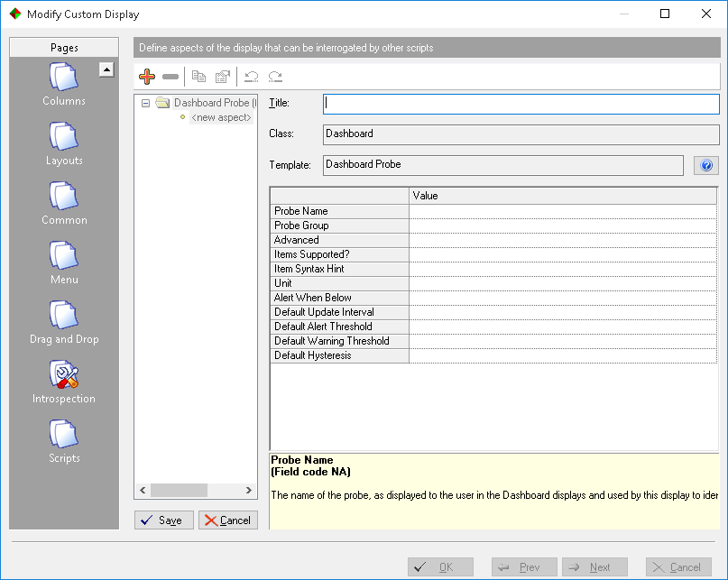Select the <new aspect> tree item
728x580 pixels.
click(220, 117)
